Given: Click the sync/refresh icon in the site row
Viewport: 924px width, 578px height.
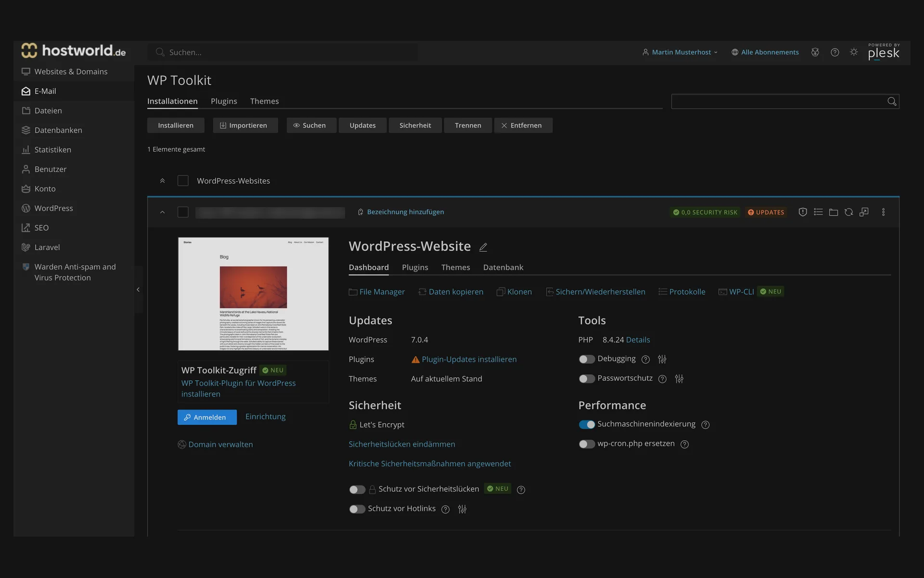Looking at the screenshot, I should pos(849,212).
